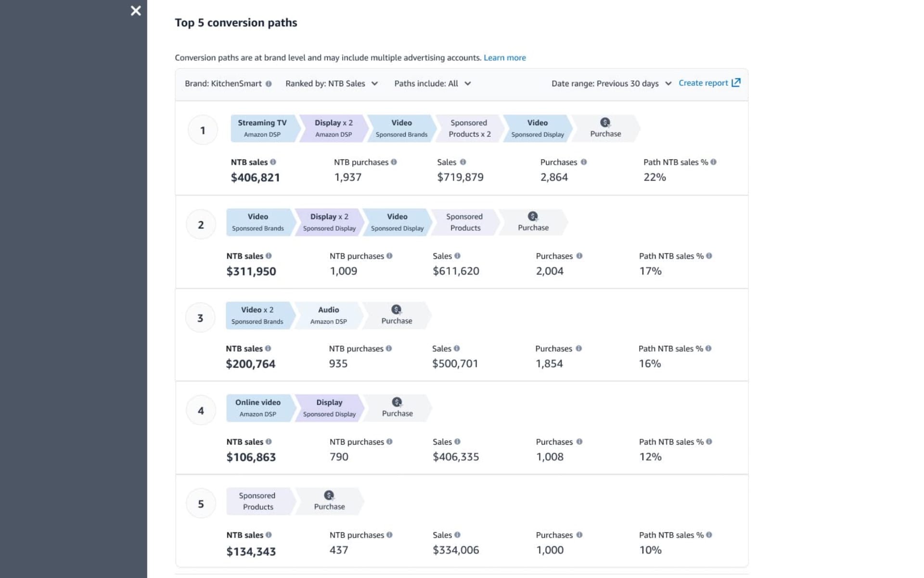Click the Path NTB sales % info icon on path 2
Viewport: 924px width, 578px height.
coord(708,256)
